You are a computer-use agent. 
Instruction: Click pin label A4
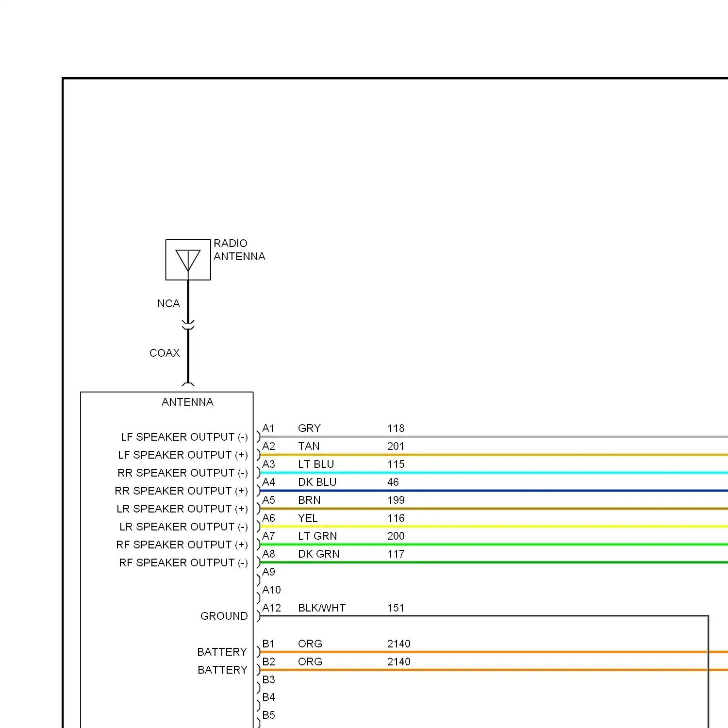point(269,482)
